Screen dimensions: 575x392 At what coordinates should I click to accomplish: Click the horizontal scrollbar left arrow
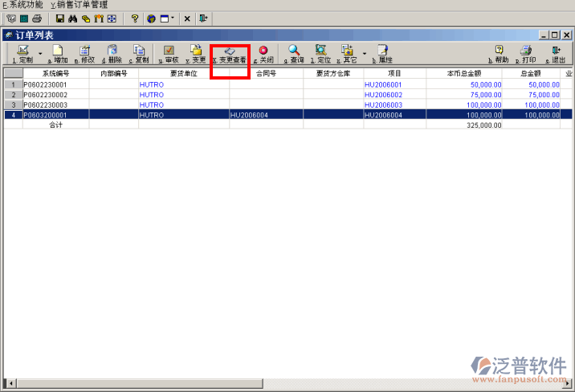(x=10, y=384)
